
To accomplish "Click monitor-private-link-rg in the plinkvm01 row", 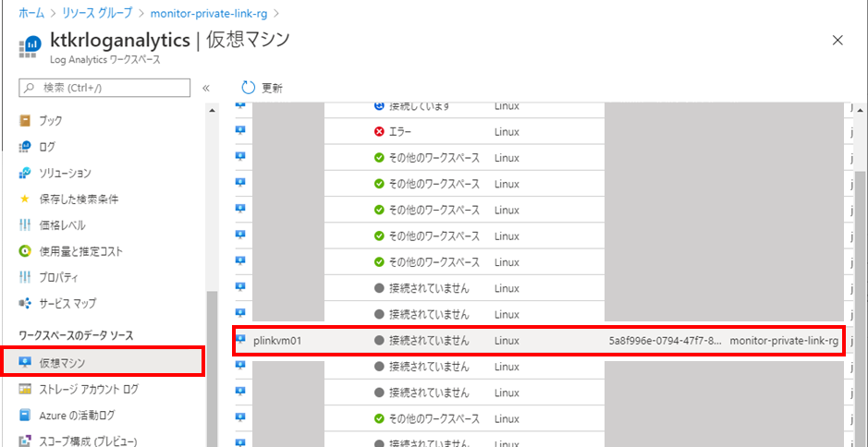I will (784, 341).
